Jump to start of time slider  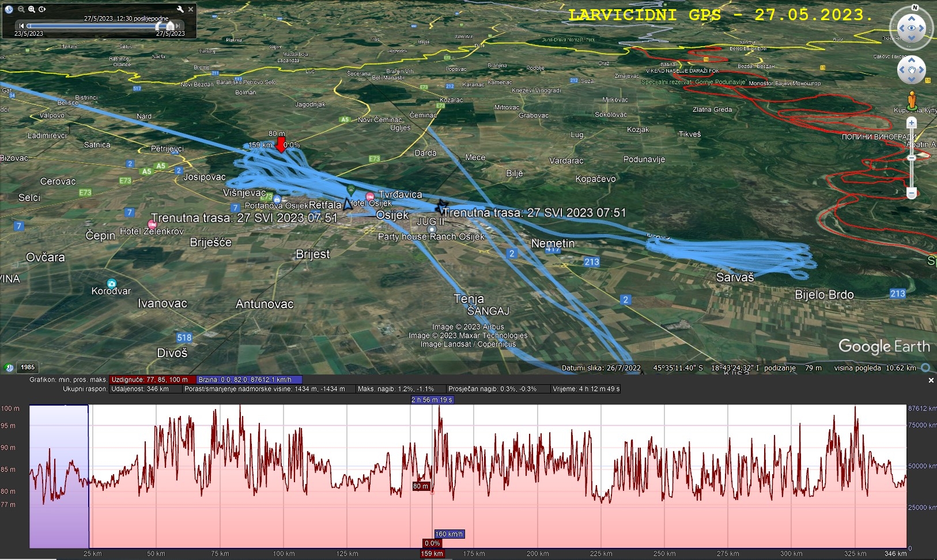pos(21,26)
